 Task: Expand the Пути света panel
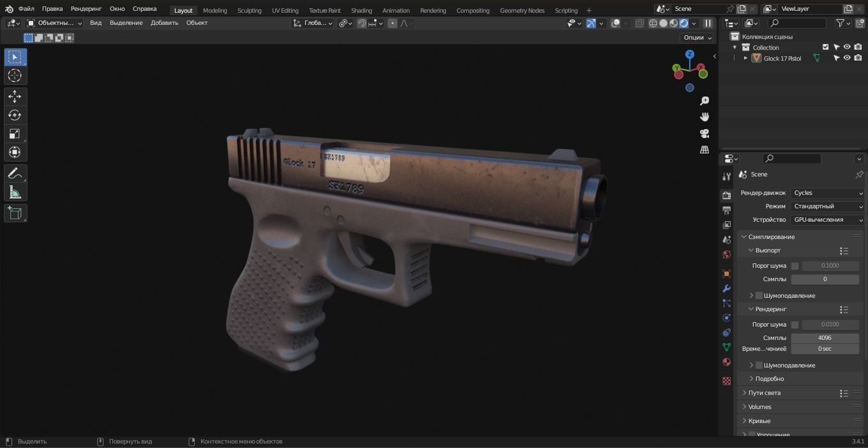point(765,393)
